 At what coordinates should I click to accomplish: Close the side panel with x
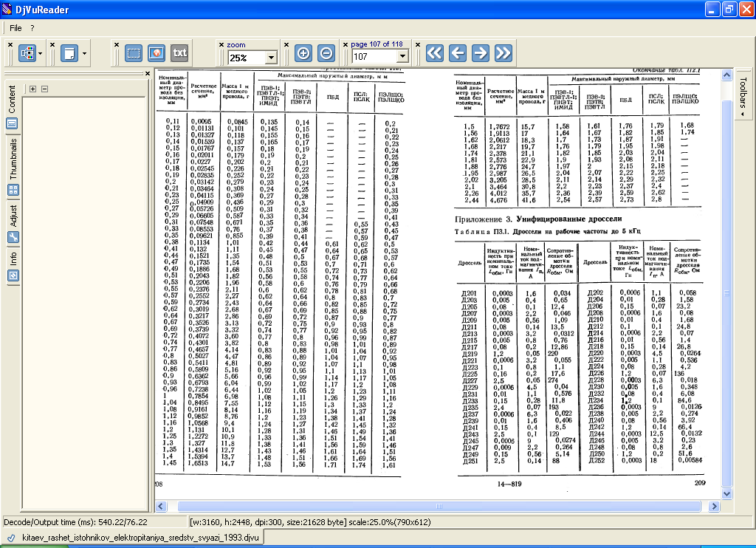pos(147,74)
